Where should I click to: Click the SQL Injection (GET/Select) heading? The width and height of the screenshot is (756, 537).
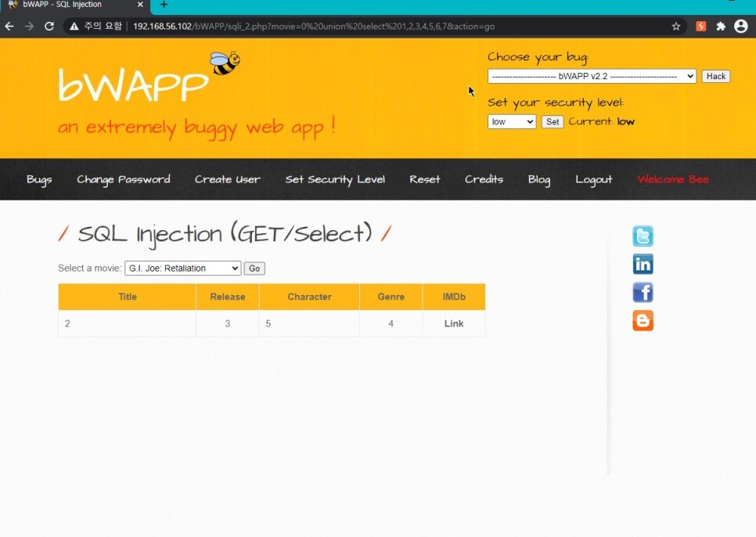point(225,234)
